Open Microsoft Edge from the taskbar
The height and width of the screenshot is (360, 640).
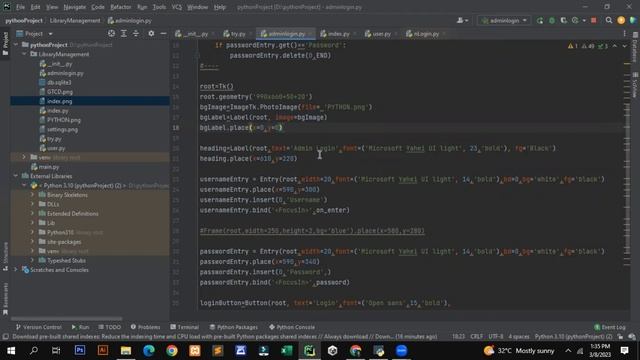pos(149,351)
